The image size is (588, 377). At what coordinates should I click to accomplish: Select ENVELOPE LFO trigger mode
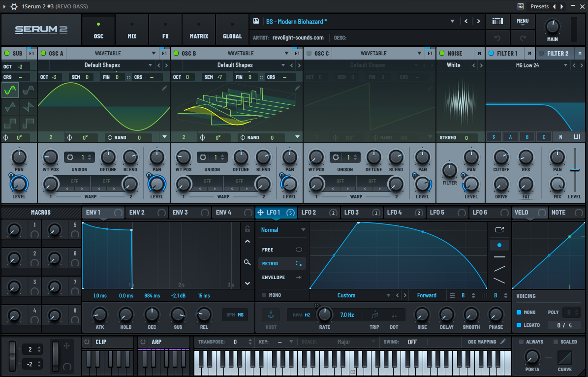click(281, 277)
